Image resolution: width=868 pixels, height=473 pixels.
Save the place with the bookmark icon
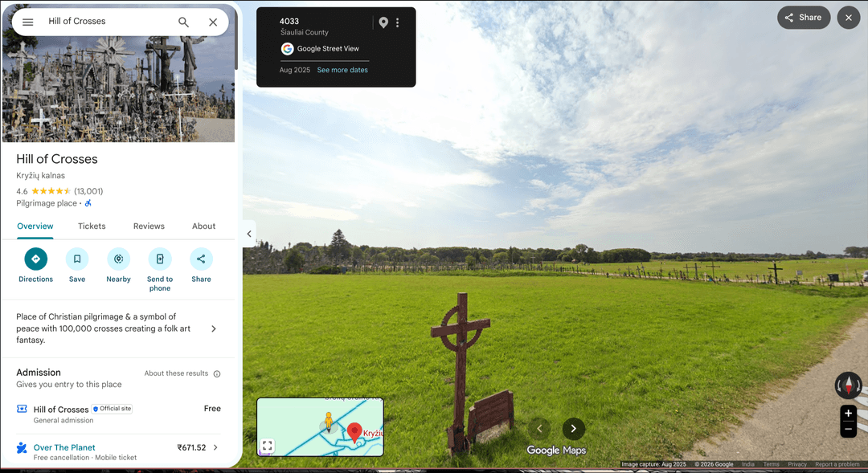pyautogui.click(x=77, y=259)
